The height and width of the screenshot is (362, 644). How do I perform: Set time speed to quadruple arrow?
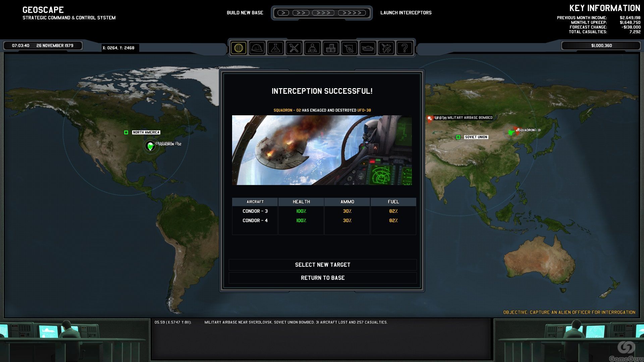coord(352,13)
